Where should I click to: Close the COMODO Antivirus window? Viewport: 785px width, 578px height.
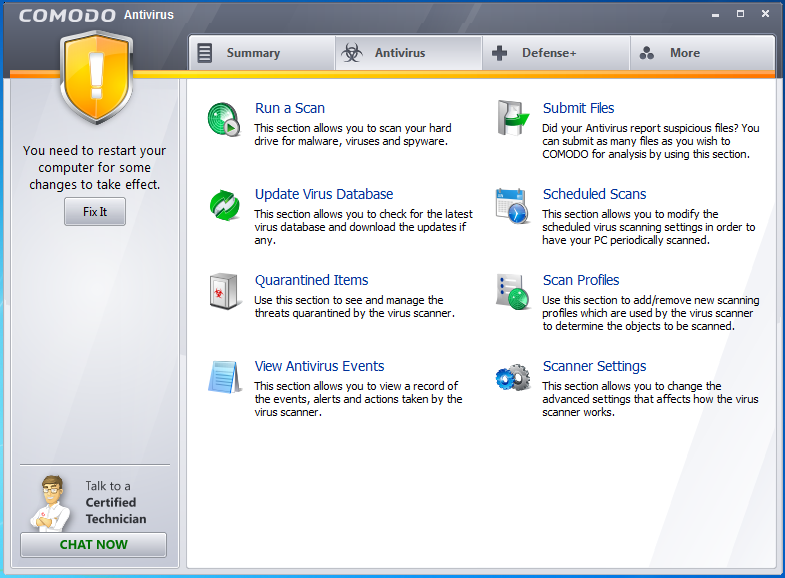765,14
